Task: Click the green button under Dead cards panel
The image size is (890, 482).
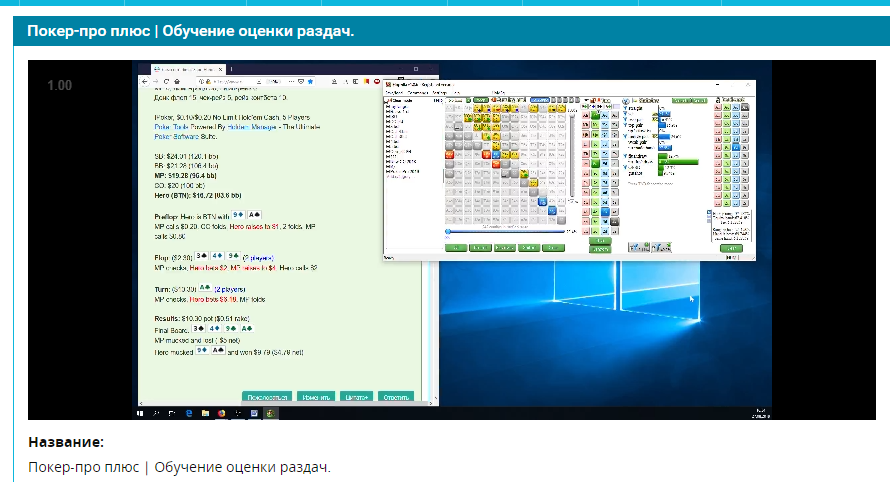Action: (731, 248)
